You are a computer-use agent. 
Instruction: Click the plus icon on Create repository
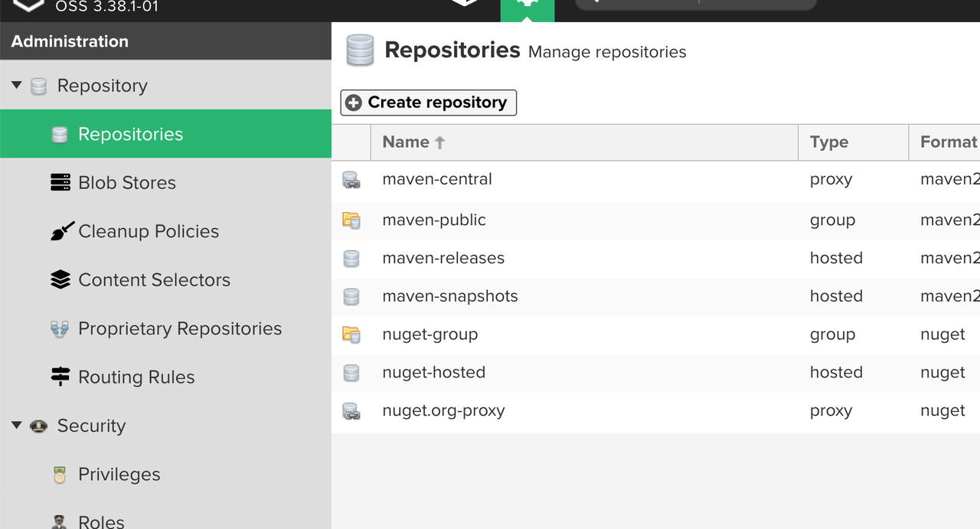pyautogui.click(x=354, y=103)
